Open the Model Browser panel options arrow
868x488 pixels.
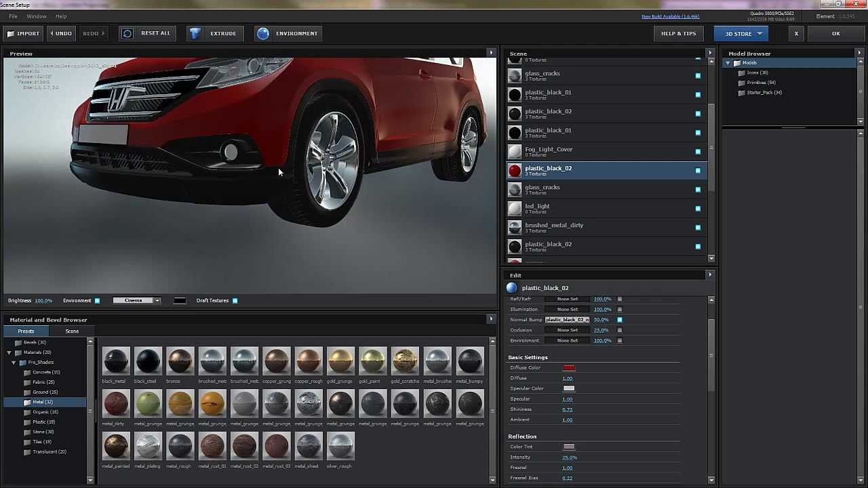[859, 53]
